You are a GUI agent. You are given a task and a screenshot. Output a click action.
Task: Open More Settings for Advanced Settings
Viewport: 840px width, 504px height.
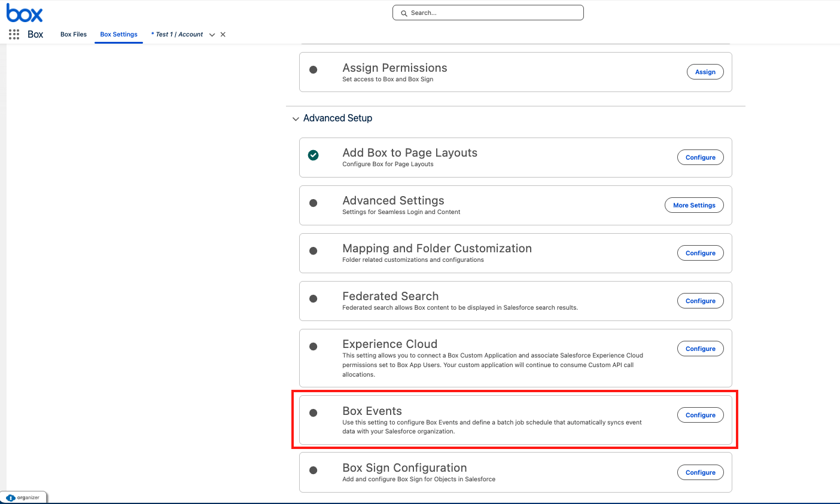[694, 206]
